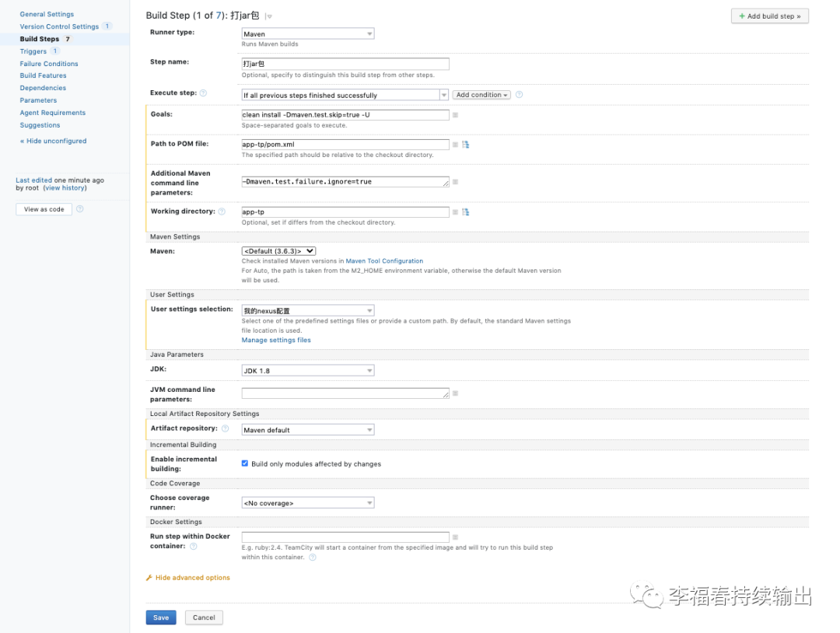This screenshot has width=840, height=633.
Task: Click Cancel button
Action: click(204, 617)
